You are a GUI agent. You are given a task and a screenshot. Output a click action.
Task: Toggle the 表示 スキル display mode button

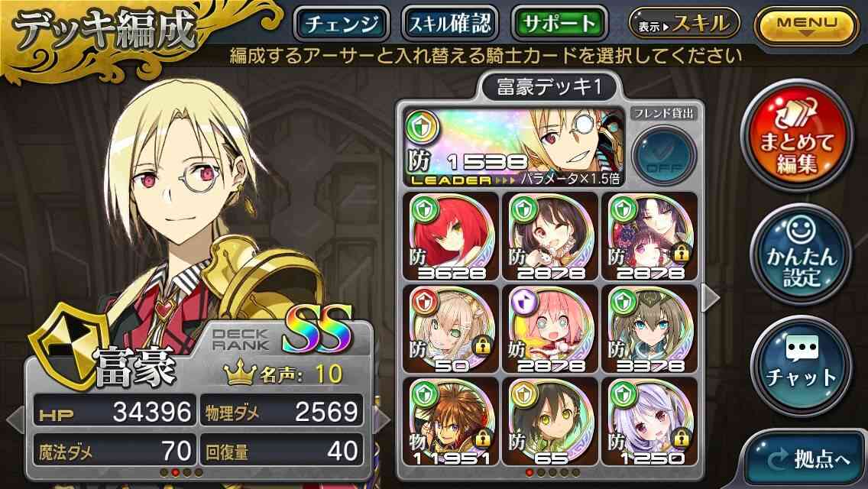pyautogui.click(x=684, y=24)
